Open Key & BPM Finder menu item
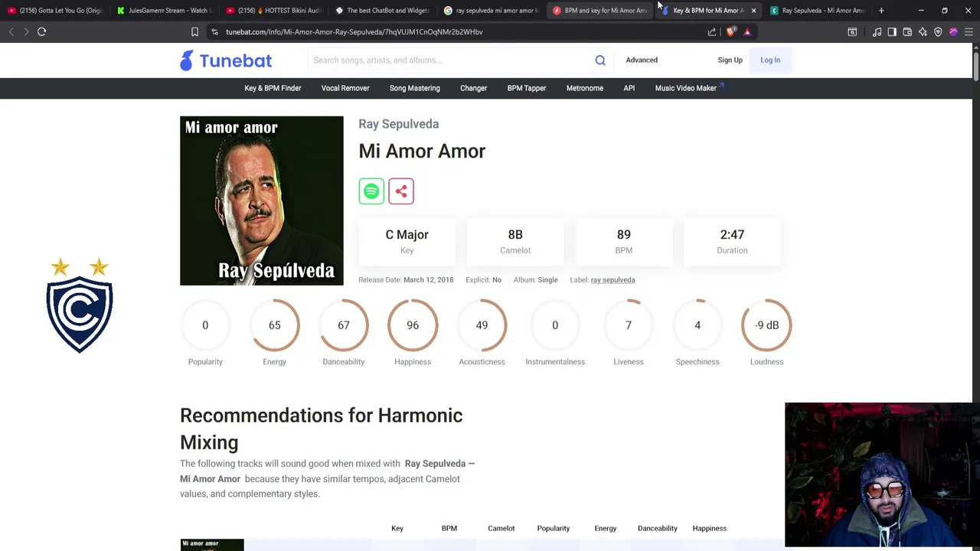The height and width of the screenshot is (551, 980). point(273,88)
